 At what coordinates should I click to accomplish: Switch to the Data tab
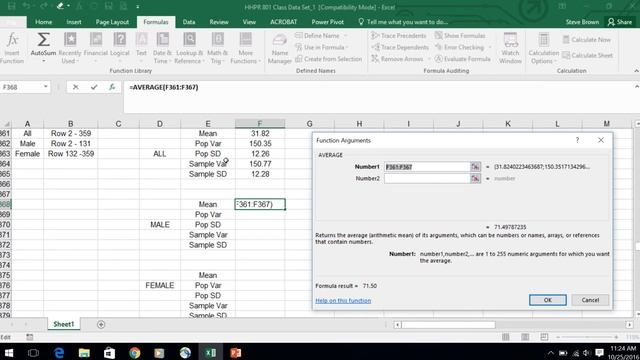pyautogui.click(x=189, y=22)
